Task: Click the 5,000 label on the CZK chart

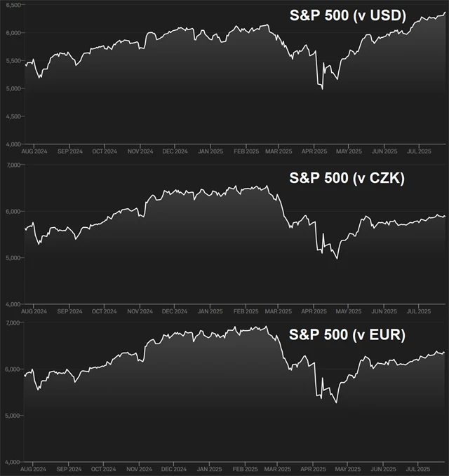Action: pyautogui.click(x=12, y=257)
